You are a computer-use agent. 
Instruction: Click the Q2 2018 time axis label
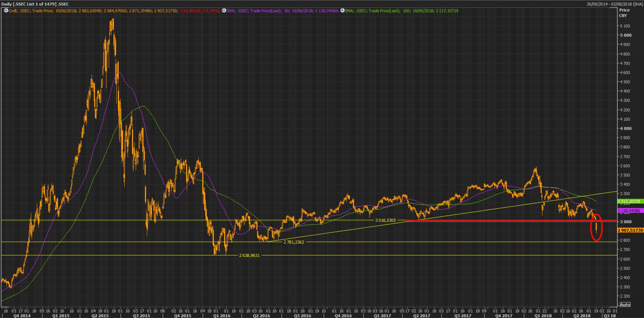click(582, 316)
